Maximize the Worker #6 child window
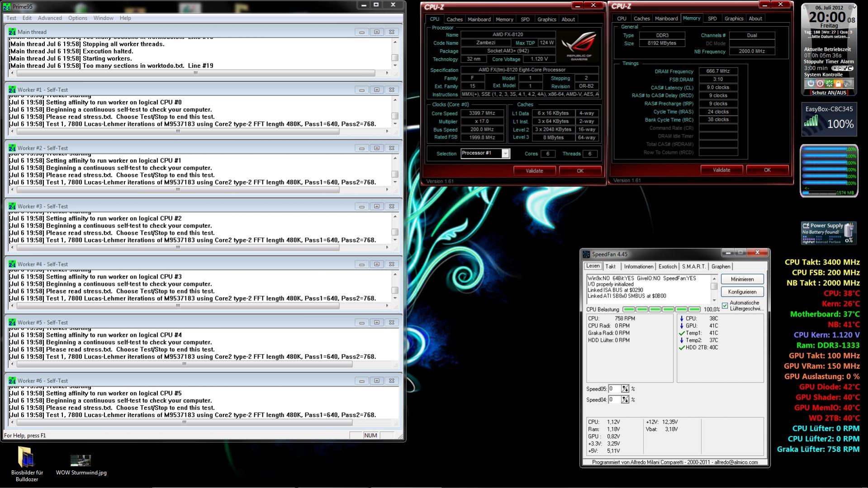 click(x=376, y=381)
